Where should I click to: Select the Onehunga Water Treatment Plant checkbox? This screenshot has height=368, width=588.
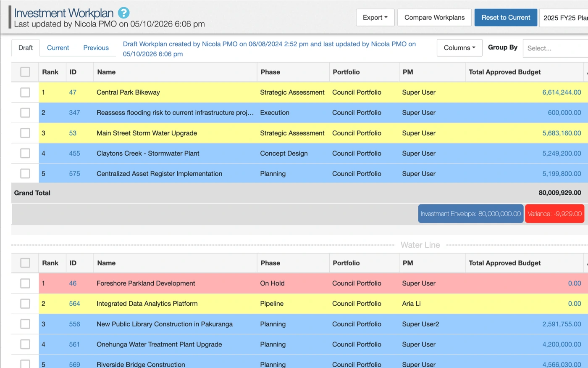[x=25, y=344]
